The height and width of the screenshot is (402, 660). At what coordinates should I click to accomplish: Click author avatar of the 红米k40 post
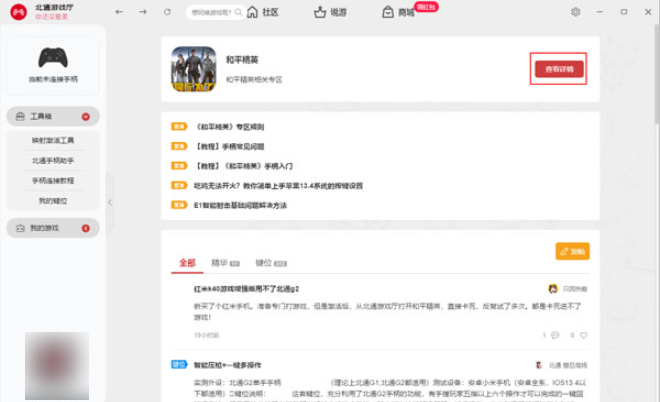click(x=553, y=289)
